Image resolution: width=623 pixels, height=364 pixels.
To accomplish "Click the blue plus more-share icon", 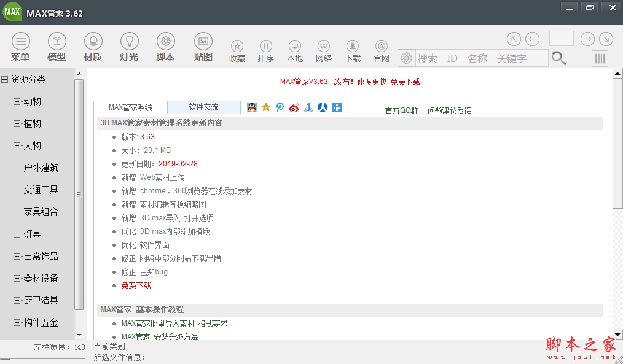I will pos(337,107).
